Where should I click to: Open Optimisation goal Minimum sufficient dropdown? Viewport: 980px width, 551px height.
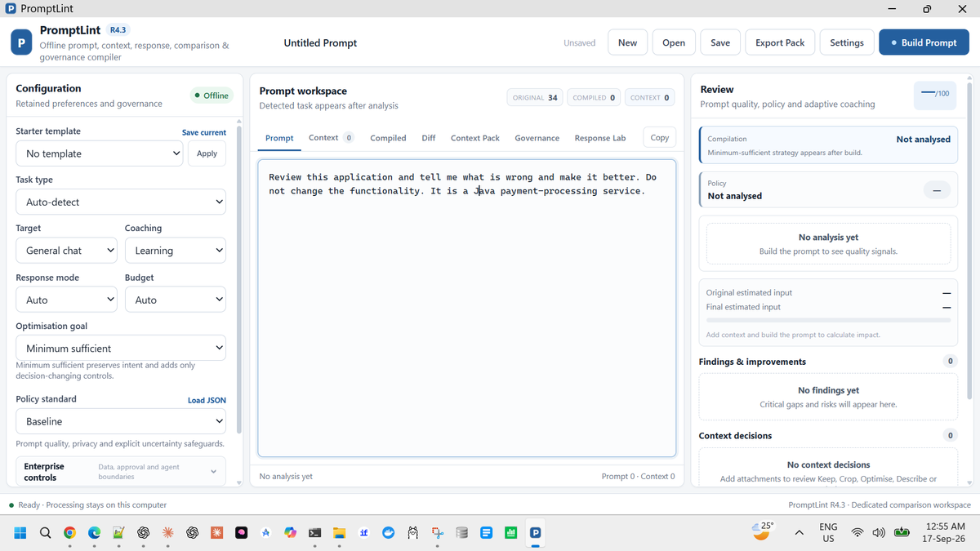[x=121, y=348]
